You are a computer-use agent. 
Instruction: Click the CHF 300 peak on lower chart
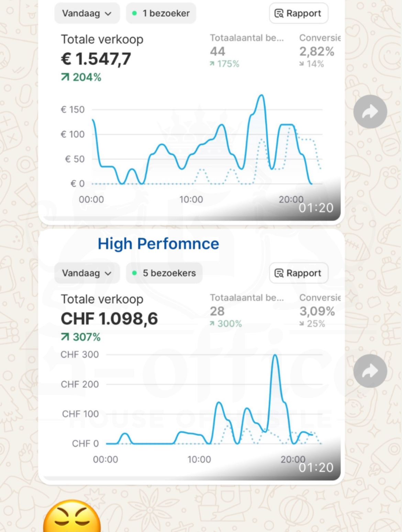coord(275,356)
